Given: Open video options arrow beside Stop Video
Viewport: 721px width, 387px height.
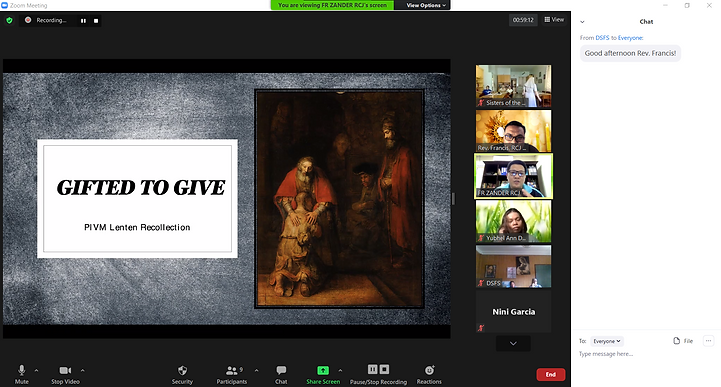Looking at the screenshot, I should click(83, 370).
